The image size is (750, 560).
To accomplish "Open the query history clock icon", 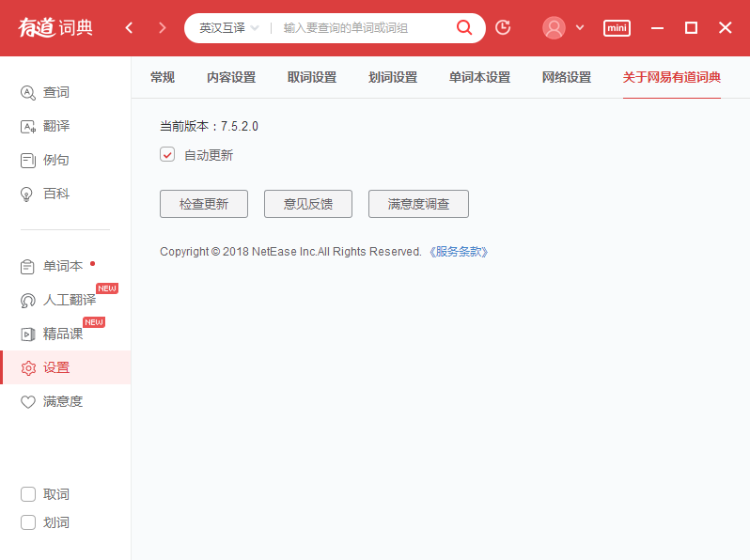I will tap(503, 27).
